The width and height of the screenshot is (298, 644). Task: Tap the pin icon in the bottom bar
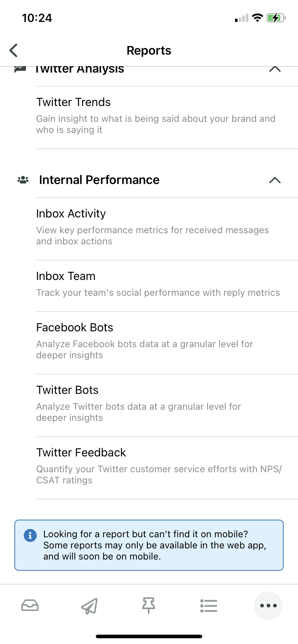click(x=149, y=606)
